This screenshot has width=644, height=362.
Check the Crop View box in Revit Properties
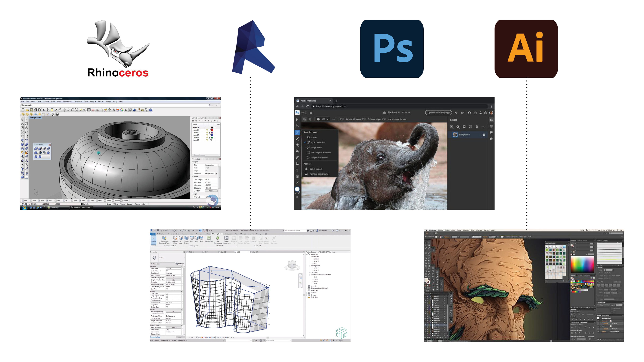coord(167,294)
